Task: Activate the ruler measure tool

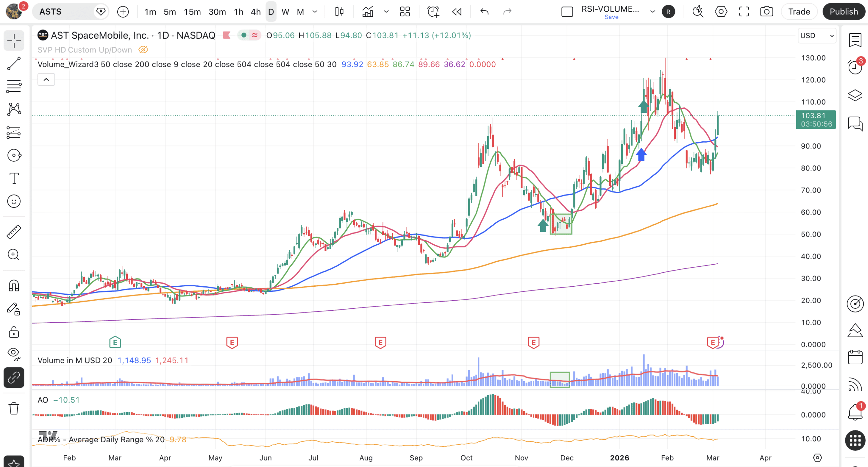Action: tap(14, 232)
